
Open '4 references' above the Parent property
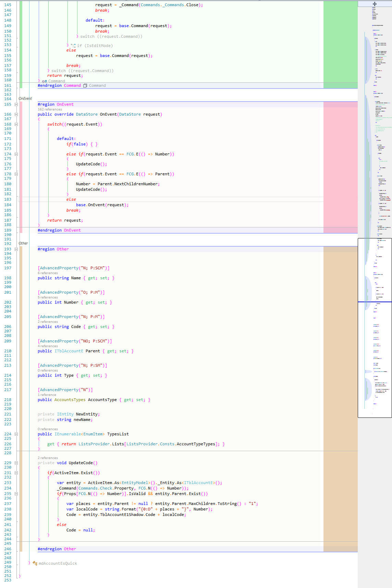[x=48, y=346]
